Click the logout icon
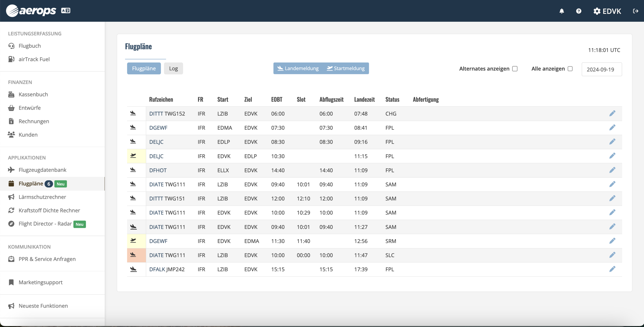 tap(635, 11)
